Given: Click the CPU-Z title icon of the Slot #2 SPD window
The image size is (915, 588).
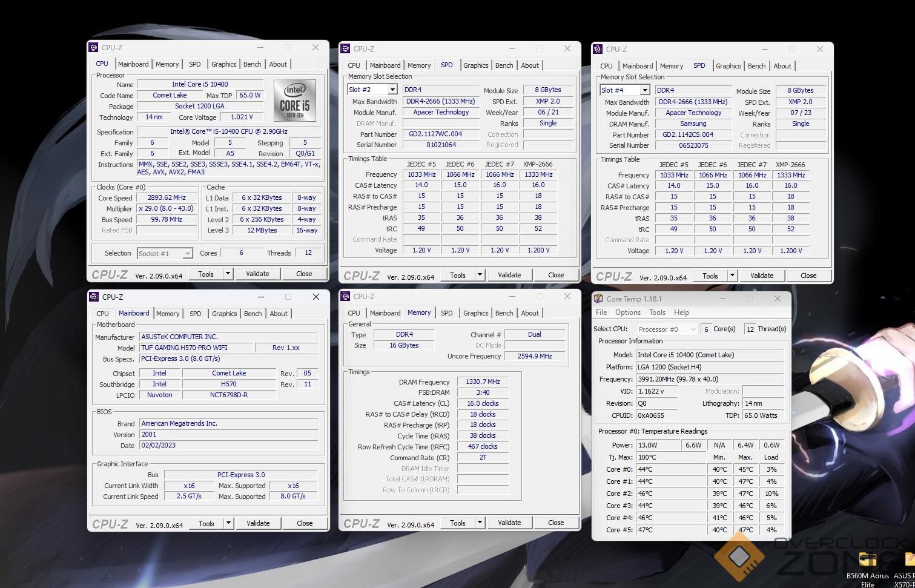Looking at the screenshot, I should point(345,48).
